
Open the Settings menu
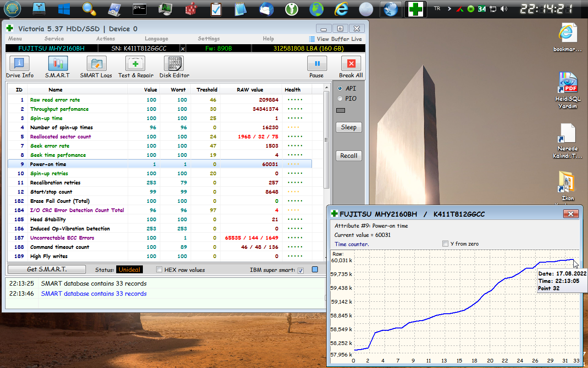pos(209,39)
